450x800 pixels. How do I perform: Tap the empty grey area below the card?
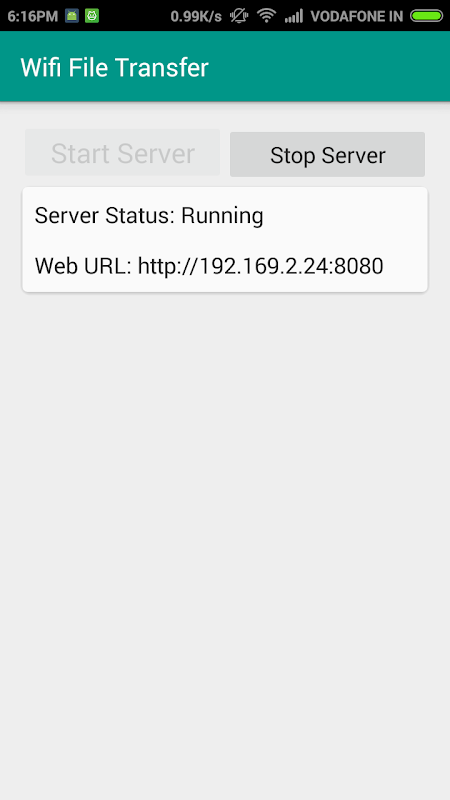[225, 546]
